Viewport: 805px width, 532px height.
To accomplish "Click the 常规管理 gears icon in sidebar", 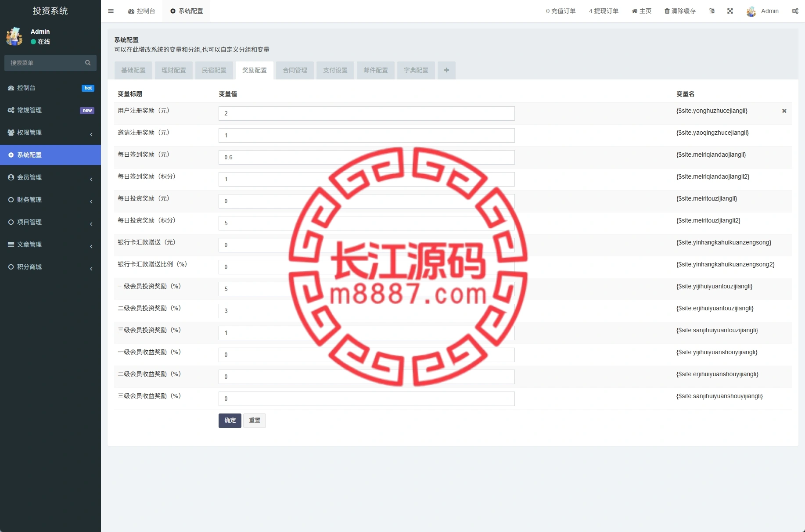I will [11, 110].
